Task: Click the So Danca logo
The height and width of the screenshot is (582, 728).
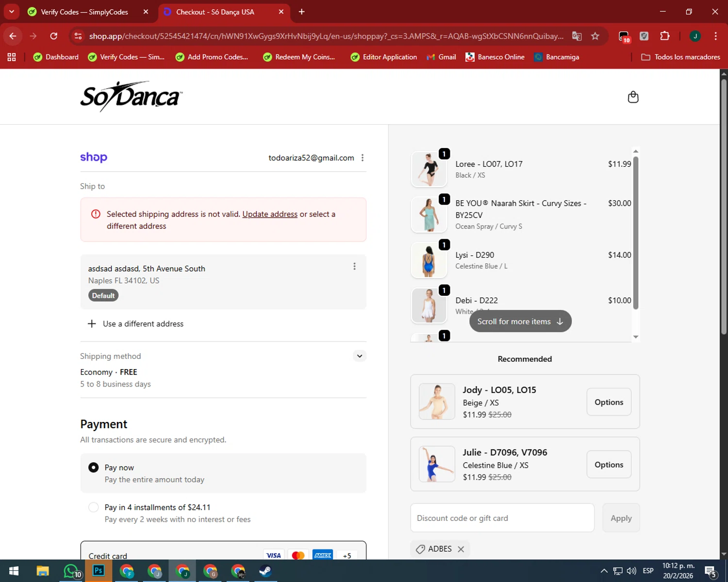Action: tap(131, 97)
